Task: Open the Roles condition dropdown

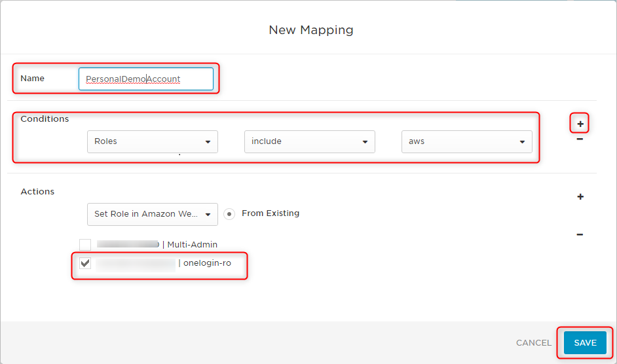Action: click(152, 141)
